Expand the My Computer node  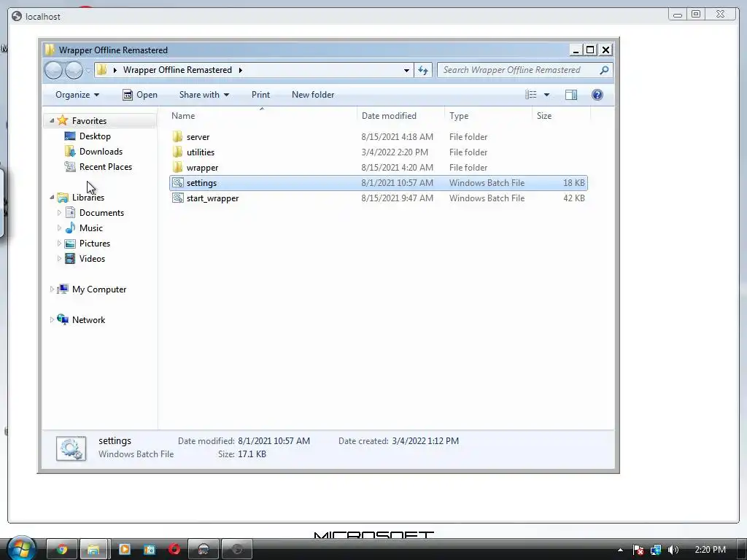click(52, 289)
